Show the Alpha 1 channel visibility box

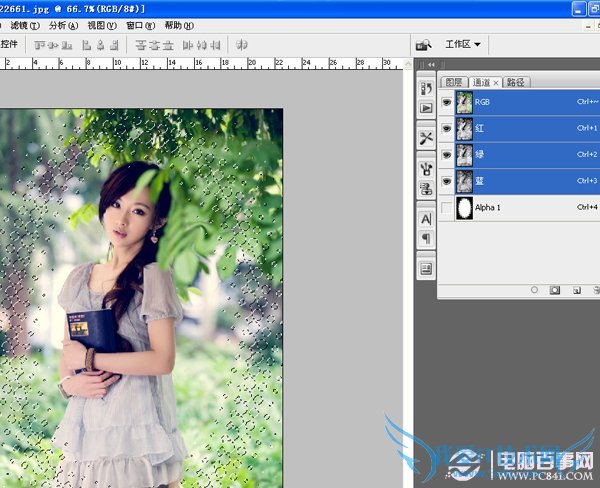point(446,207)
